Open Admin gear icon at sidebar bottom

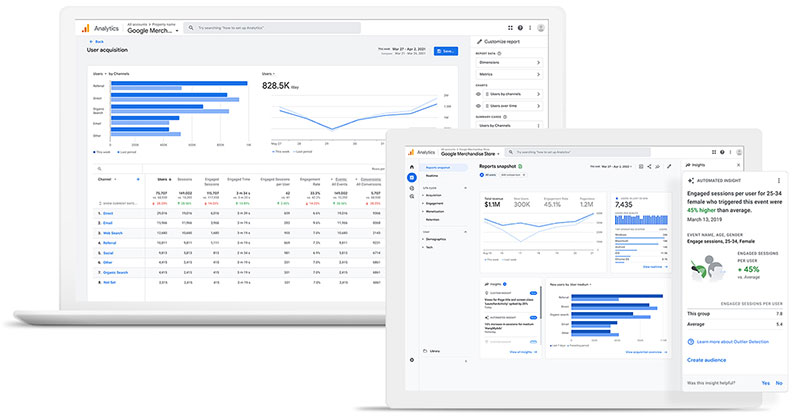(412, 360)
